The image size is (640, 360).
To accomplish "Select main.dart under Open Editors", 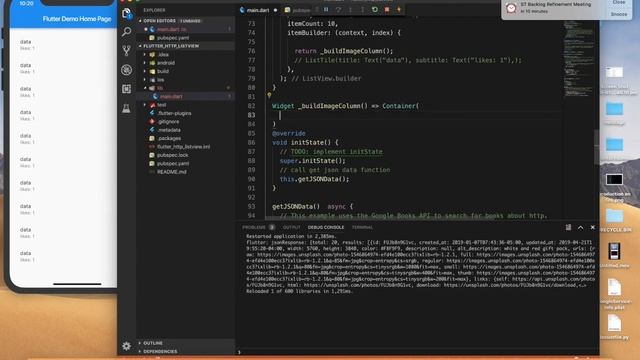I will pos(171,29).
